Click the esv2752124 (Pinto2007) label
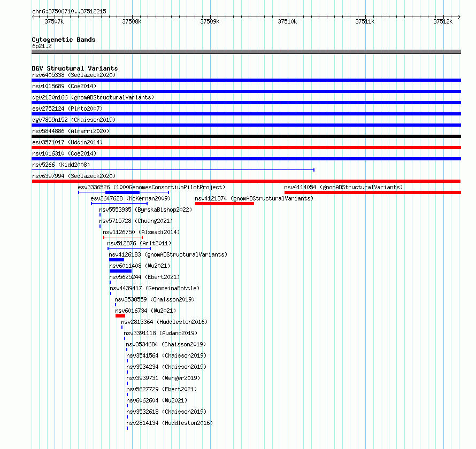This screenshot has height=449, width=476. click(67, 109)
